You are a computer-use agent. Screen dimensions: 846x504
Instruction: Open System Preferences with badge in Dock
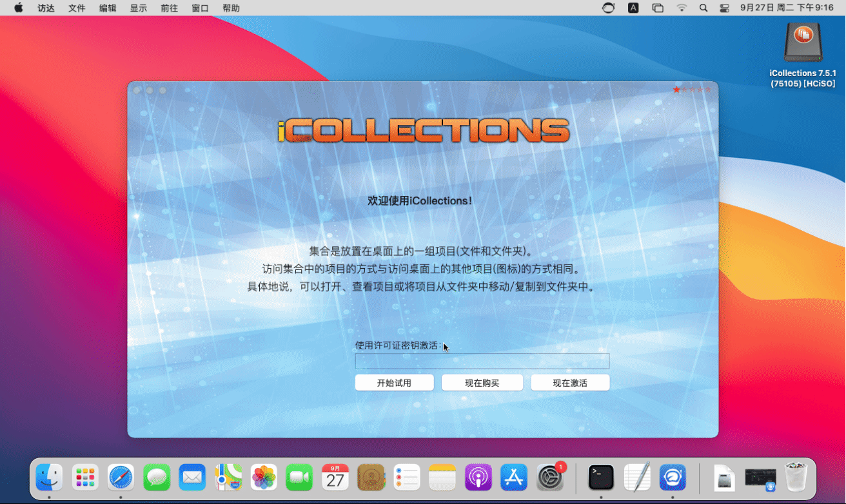pos(550,478)
